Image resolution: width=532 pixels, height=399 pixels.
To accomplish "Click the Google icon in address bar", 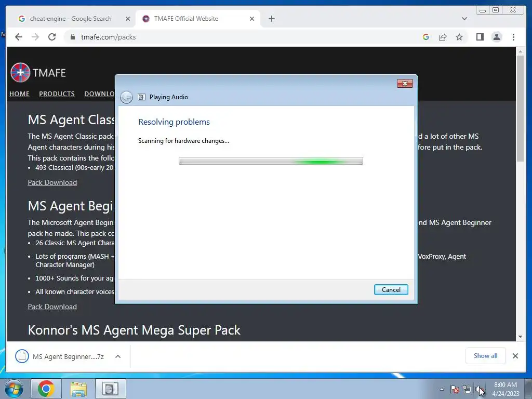I will coord(426,37).
